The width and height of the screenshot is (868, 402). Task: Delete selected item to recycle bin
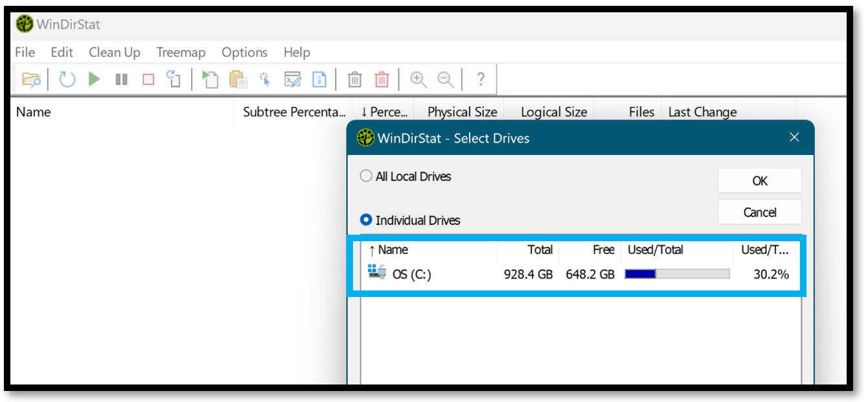(x=354, y=79)
